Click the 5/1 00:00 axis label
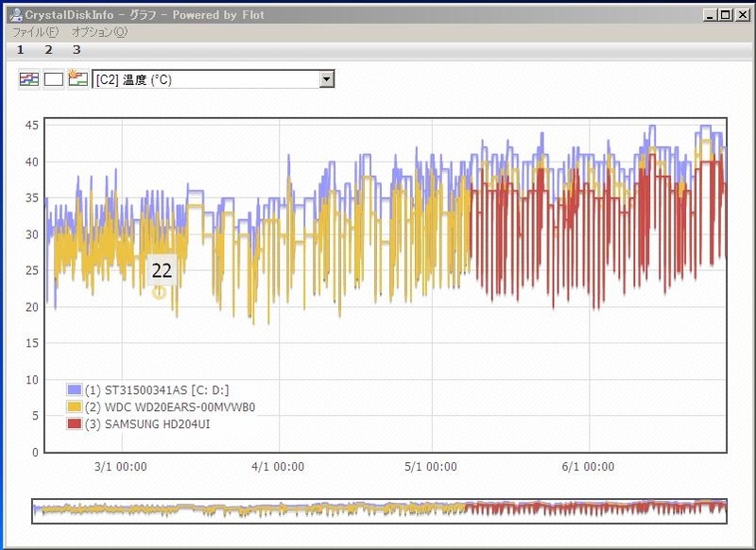 (x=431, y=467)
